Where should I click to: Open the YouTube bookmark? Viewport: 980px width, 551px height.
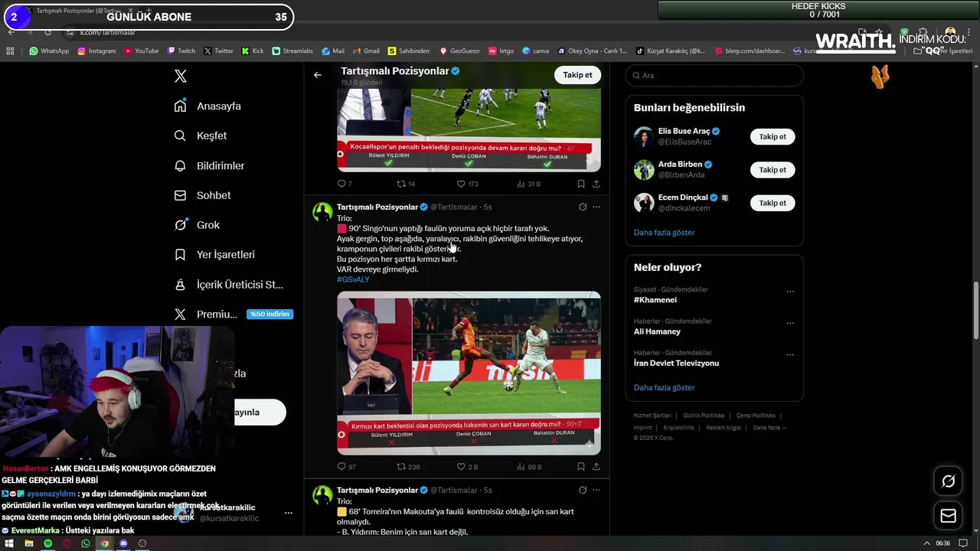[x=141, y=51]
